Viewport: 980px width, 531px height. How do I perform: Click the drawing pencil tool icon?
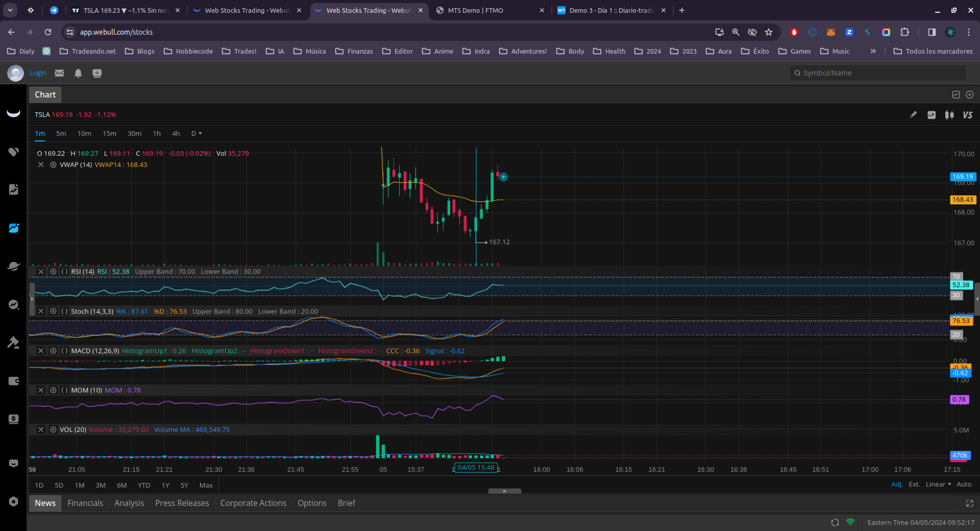(x=913, y=115)
